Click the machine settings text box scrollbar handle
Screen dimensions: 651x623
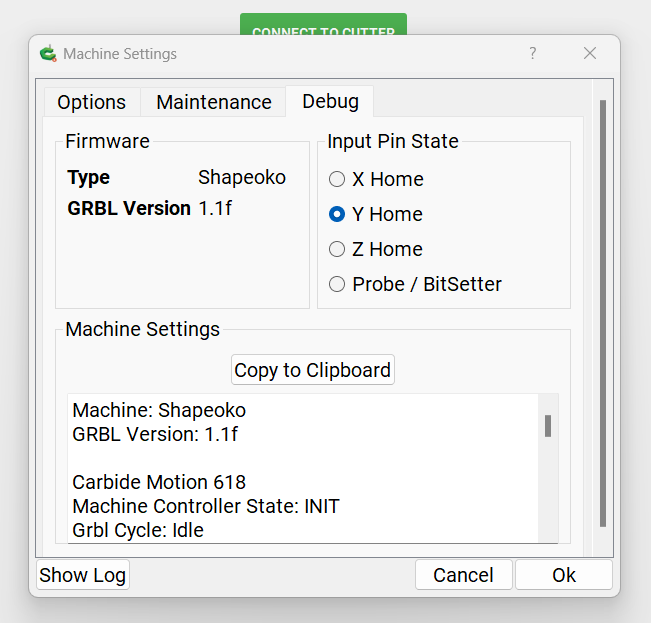(548, 426)
